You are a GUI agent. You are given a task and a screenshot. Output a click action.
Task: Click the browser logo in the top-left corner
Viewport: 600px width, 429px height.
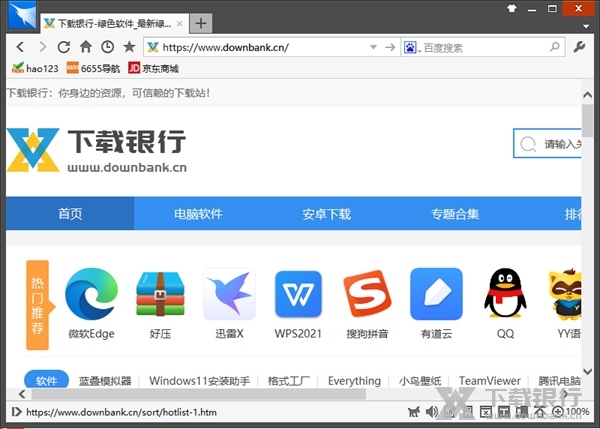click(x=22, y=15)
